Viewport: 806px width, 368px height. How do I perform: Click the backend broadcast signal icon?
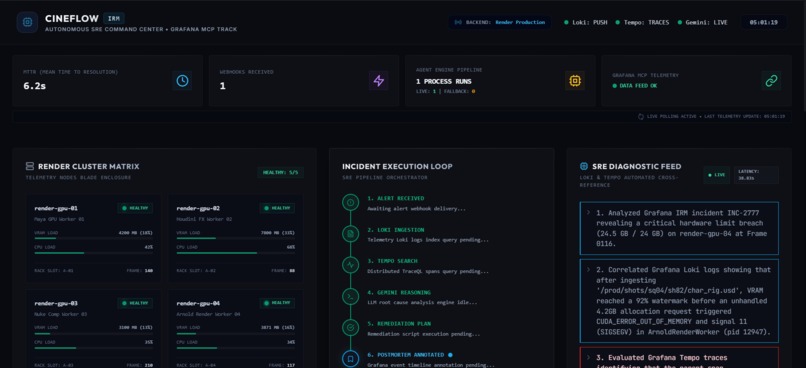click(459, 23)
